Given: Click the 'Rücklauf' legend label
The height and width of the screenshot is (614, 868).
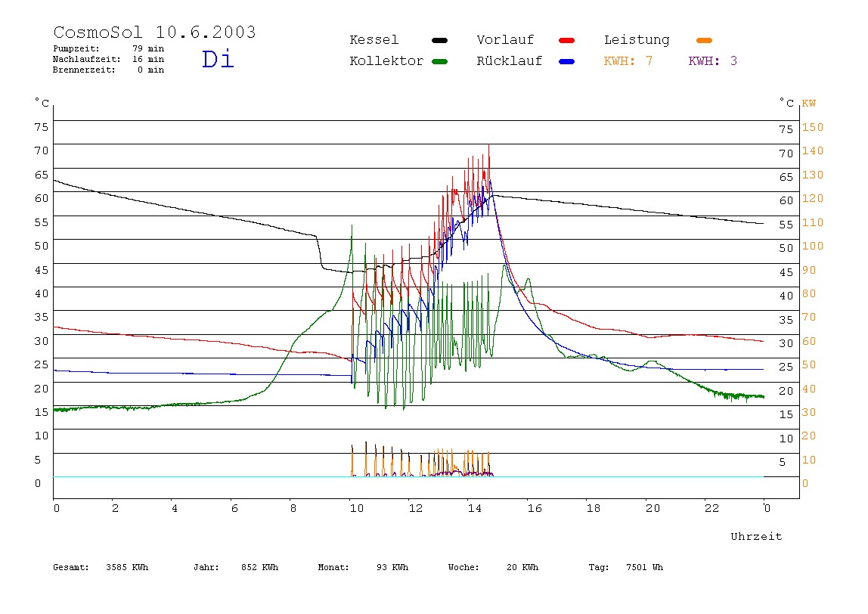Looking at the screenshot, I should pyautogui.click(x=510, y=61).
